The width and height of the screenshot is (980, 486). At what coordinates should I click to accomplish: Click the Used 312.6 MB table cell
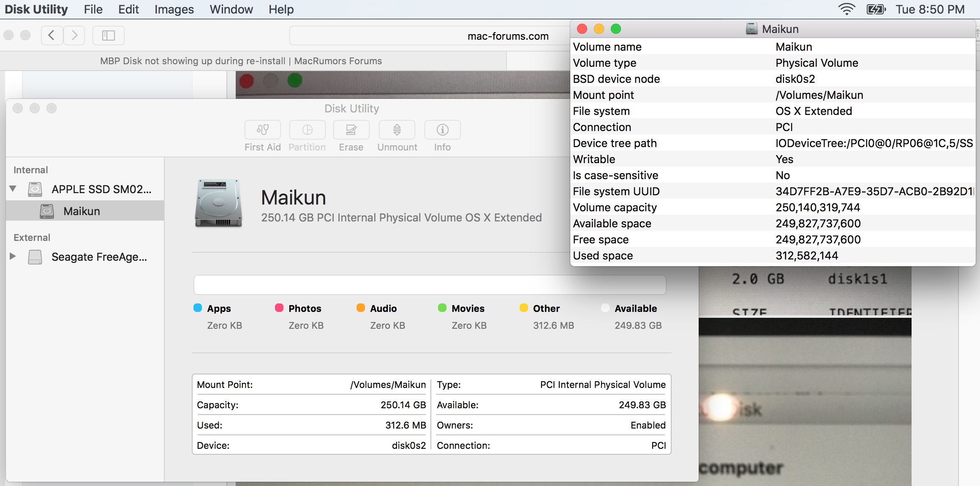click(x=311, y=425)
